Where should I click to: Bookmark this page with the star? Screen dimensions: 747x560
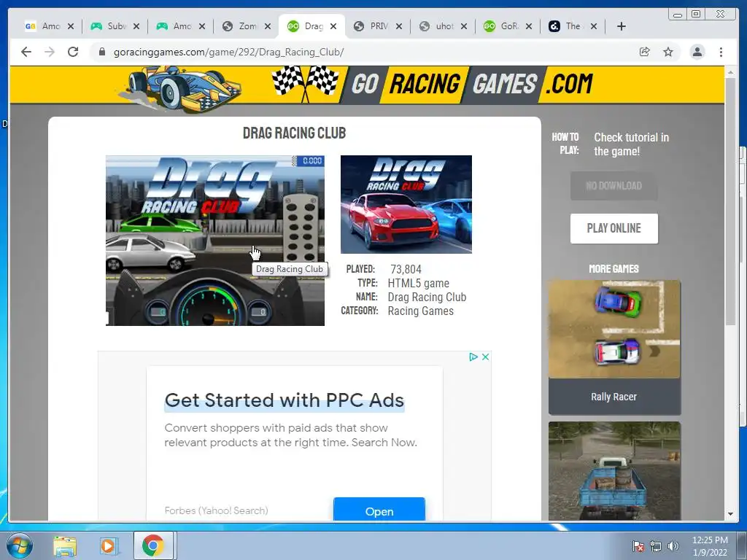coord(668,52)
